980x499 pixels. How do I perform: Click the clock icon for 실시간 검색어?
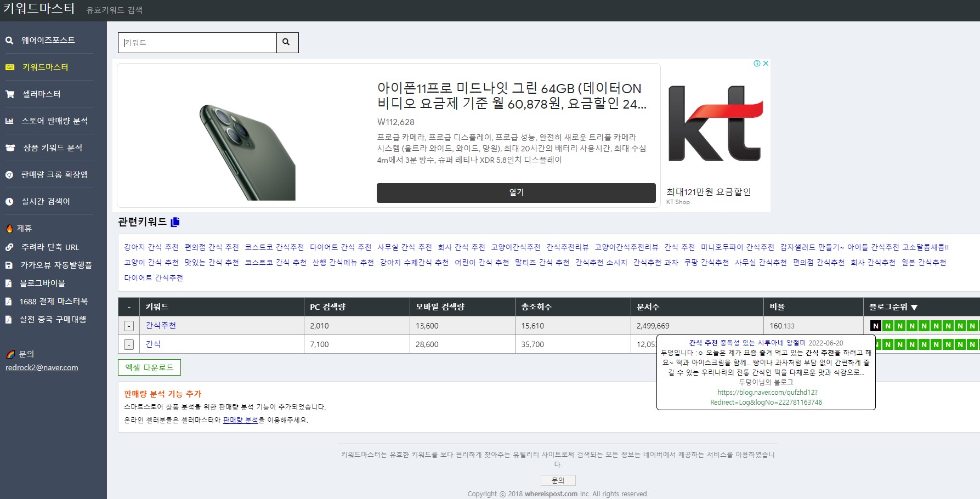[9, 202]
